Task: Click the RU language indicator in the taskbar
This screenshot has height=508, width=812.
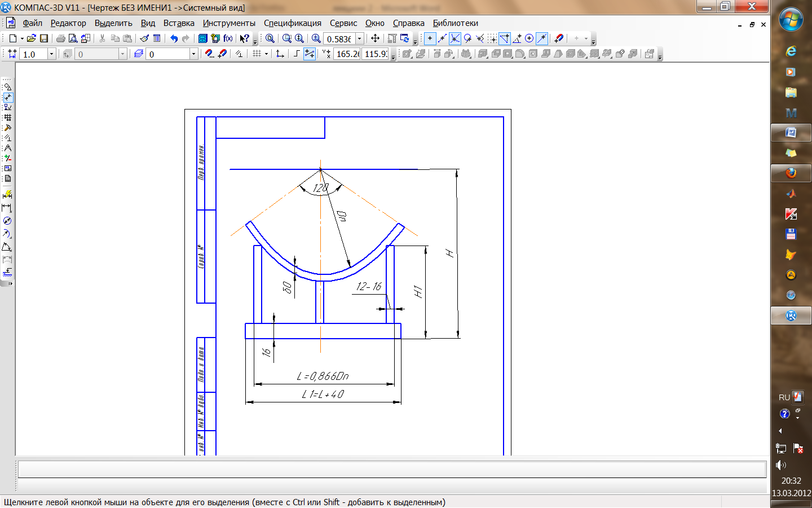Action: (784, 397)
